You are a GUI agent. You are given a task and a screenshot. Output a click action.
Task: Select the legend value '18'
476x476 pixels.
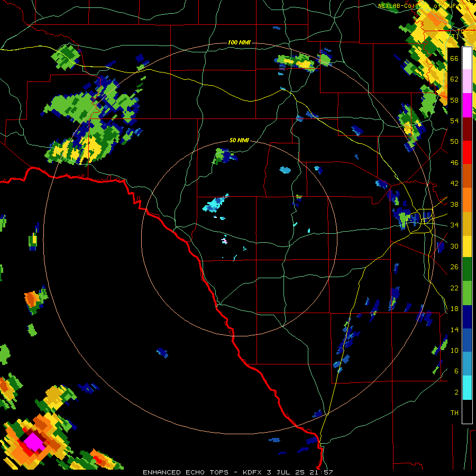[454, 309]
